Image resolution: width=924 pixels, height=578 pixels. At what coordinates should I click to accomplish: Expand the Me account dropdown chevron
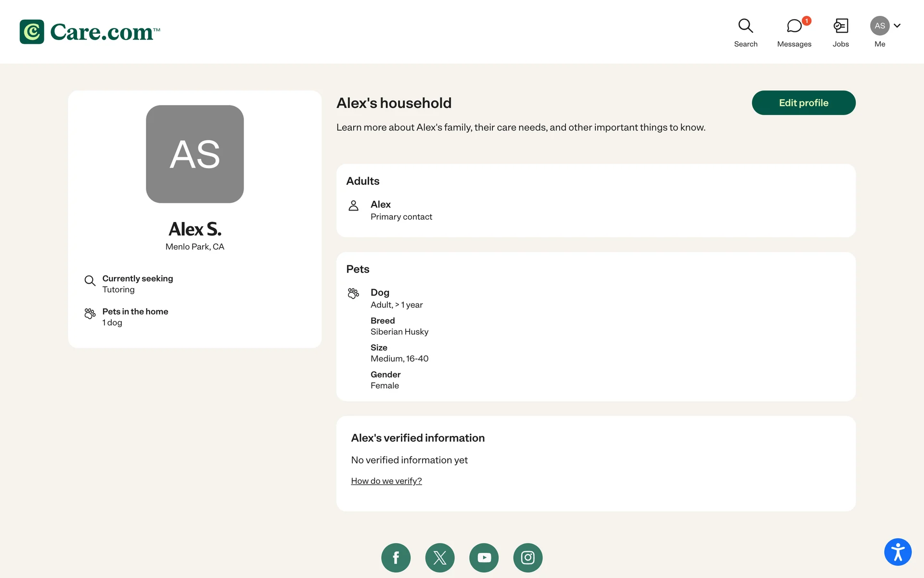point(897,26)
